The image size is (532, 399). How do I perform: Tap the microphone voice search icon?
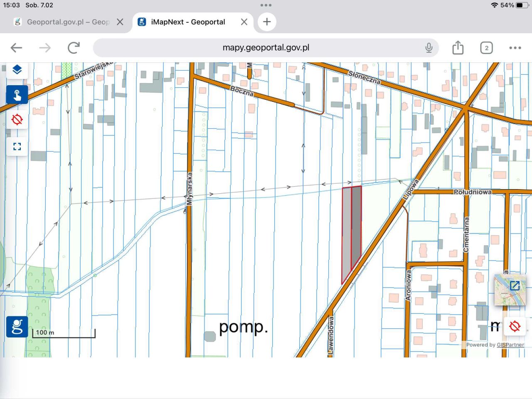tap(429, 48)
